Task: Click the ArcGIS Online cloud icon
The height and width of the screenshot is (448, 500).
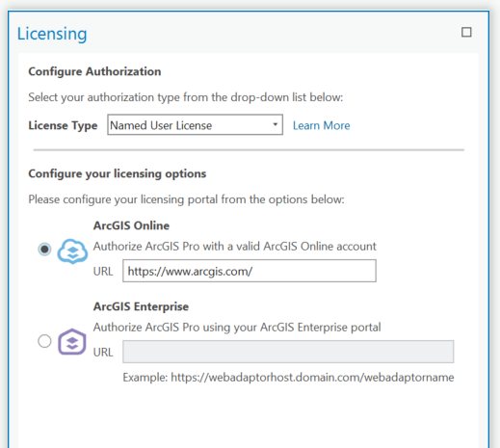Action: tap(72, 251)
